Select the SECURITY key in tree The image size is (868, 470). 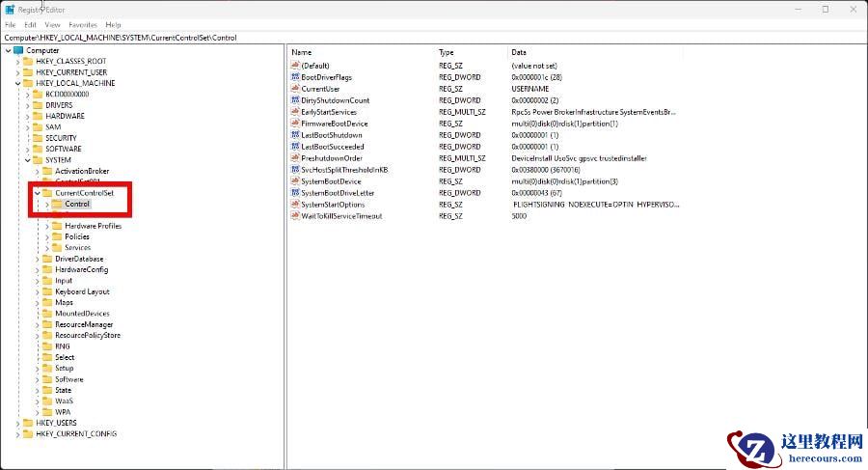61,138
